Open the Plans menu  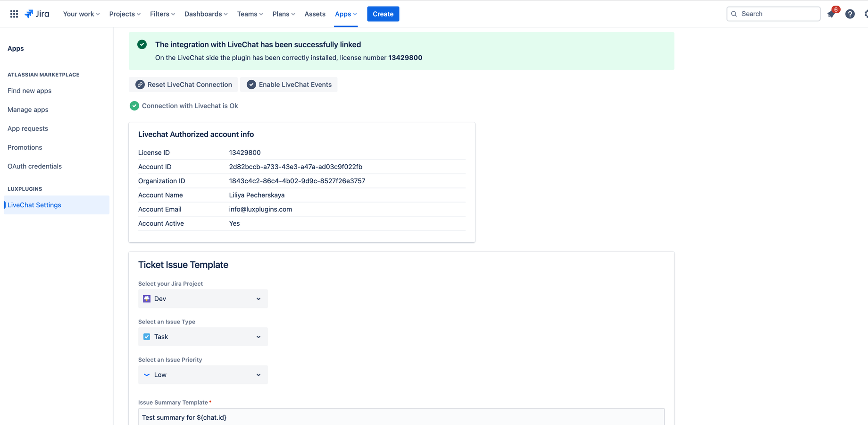284,14
